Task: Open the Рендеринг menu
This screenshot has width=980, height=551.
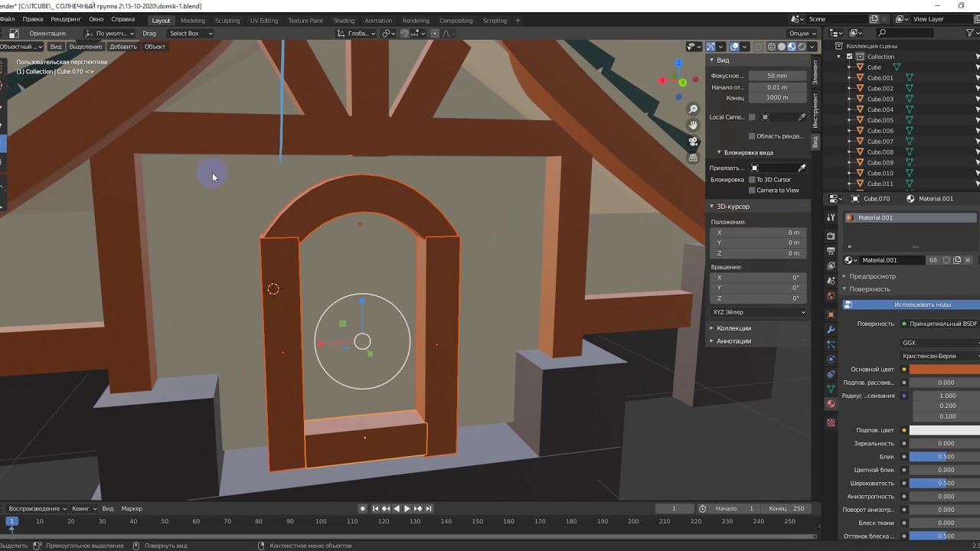Action: coord(66,19)
